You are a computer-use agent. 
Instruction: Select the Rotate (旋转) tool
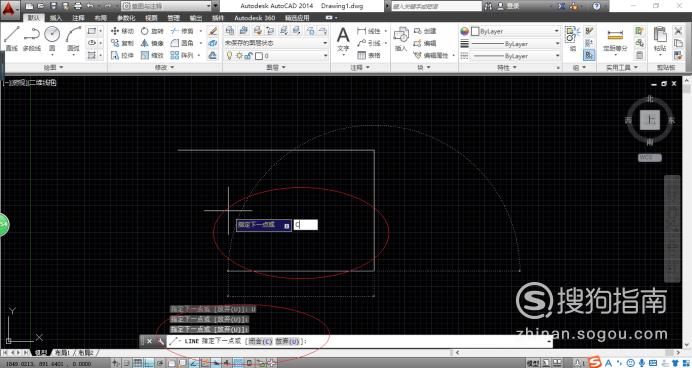152,31
